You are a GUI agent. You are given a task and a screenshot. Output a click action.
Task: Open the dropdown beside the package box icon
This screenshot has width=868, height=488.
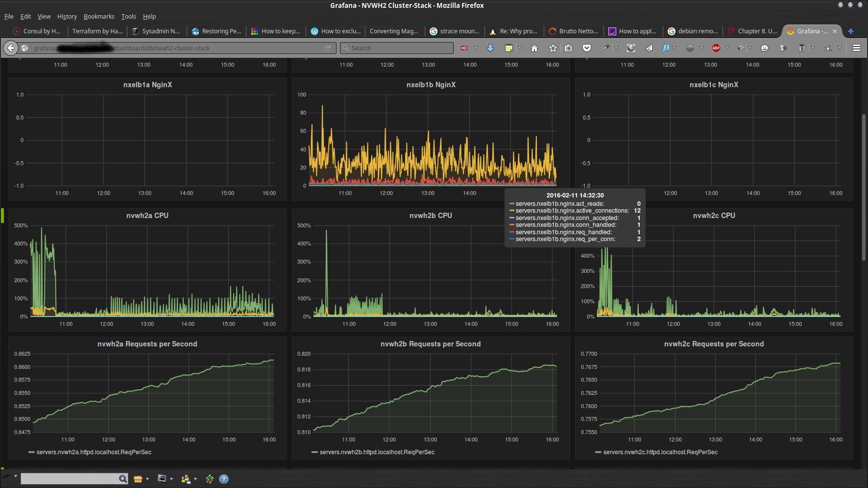tap(147, 479)
